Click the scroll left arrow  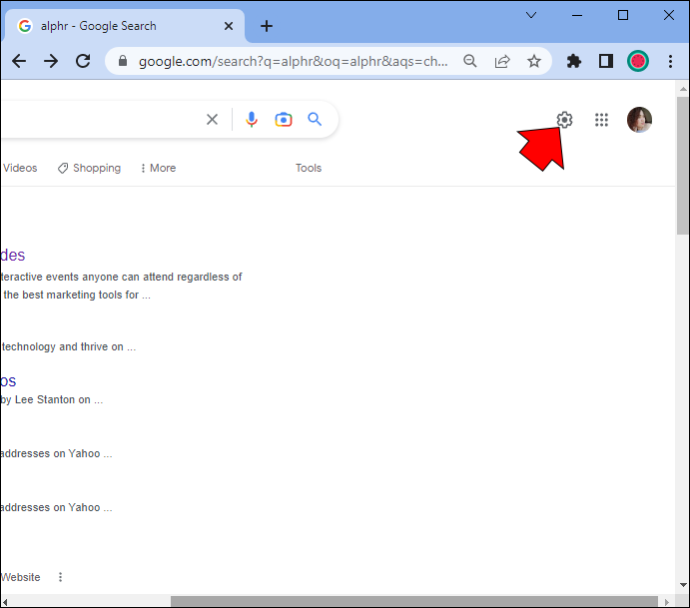click(x=5, y=601)
